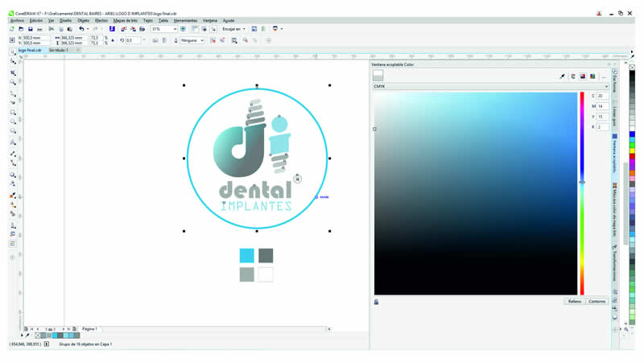Select the Página 1 page tab
Image resolution: width=644 pixels, height=363 pixels.
(89, 329)
